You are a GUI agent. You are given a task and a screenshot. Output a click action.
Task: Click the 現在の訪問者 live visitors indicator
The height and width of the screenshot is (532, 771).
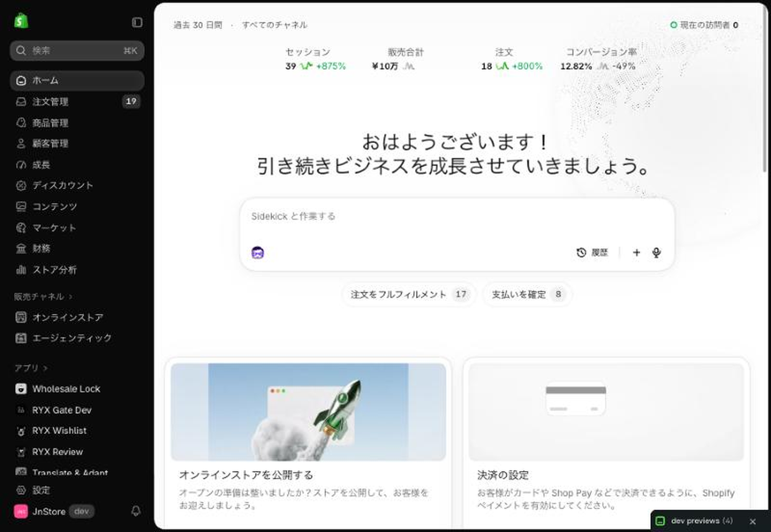(704, 25)
